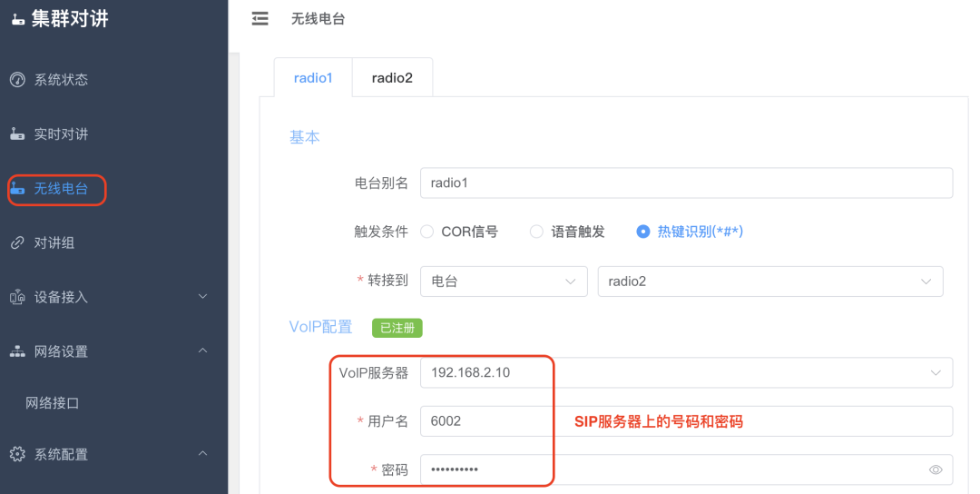Collapse the 网络设置 submenu chevron
The width and height of the screenshot is (980, 494).
(202, 351)
